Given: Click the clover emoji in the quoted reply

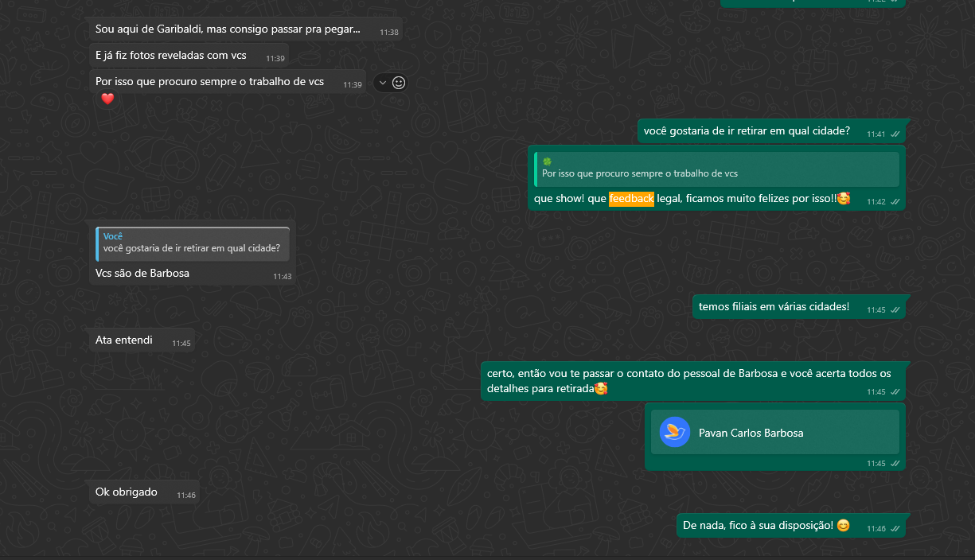Looking at the screenshot, I should (x=547, y=161).
